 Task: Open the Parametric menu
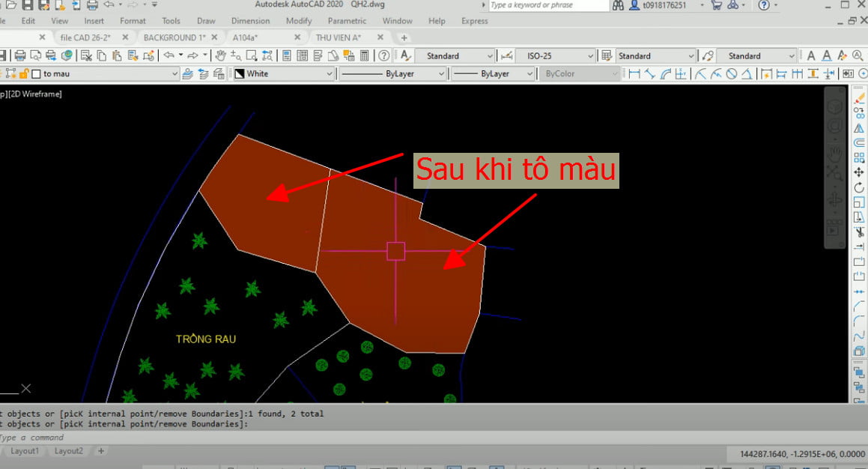click(x=347, y=20)
